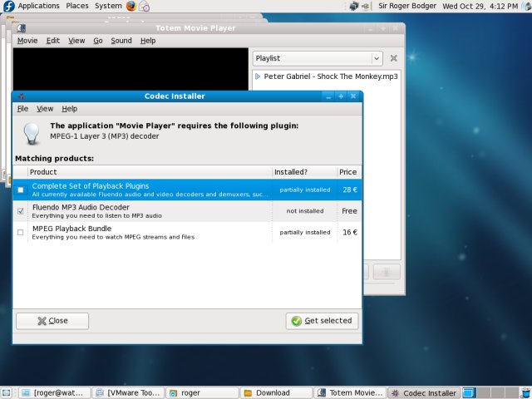Click the 16 € price cell
This screenshot has height=399, width=532.
tap(350, 233)
